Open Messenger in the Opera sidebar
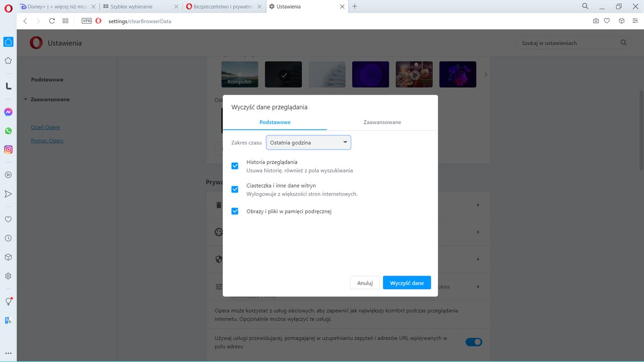644x362 pixels. coord(8,112)
